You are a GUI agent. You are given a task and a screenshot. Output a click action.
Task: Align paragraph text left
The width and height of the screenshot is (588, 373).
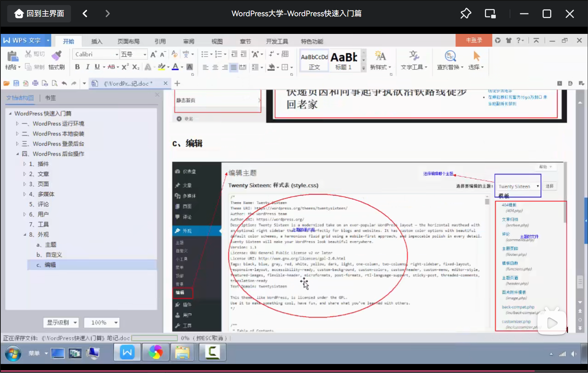[205, 67]
